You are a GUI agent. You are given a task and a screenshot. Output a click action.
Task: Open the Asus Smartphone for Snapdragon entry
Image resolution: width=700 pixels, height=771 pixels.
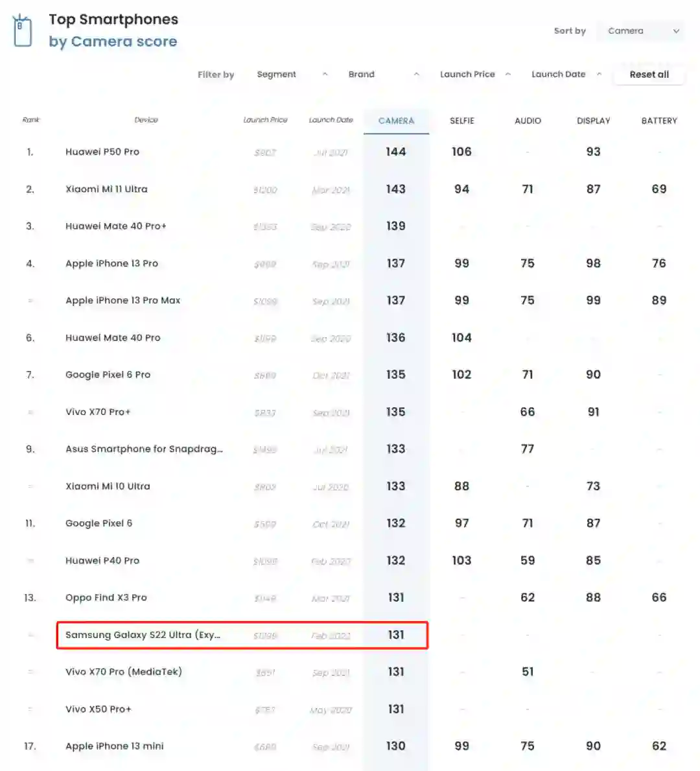[x=144, y=449]
